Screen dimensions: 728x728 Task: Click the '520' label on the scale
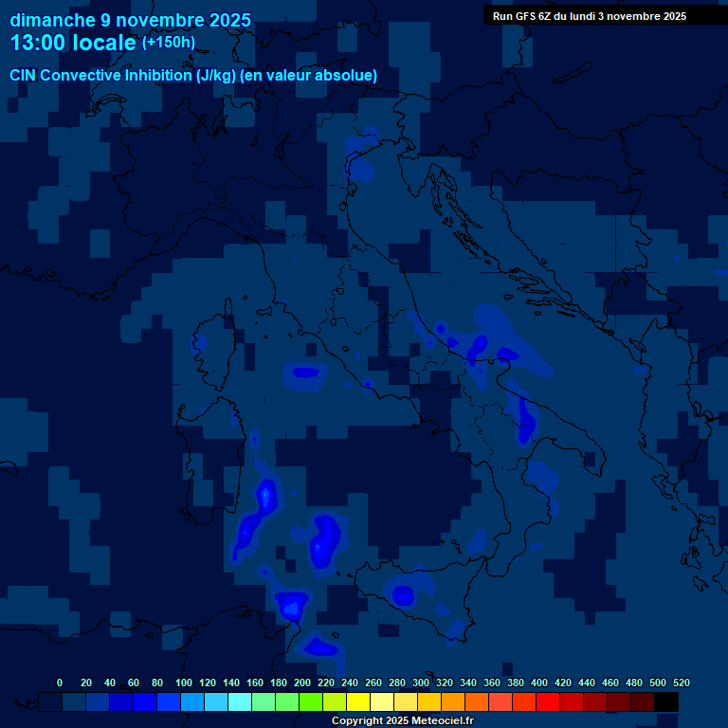click(681, 682)
